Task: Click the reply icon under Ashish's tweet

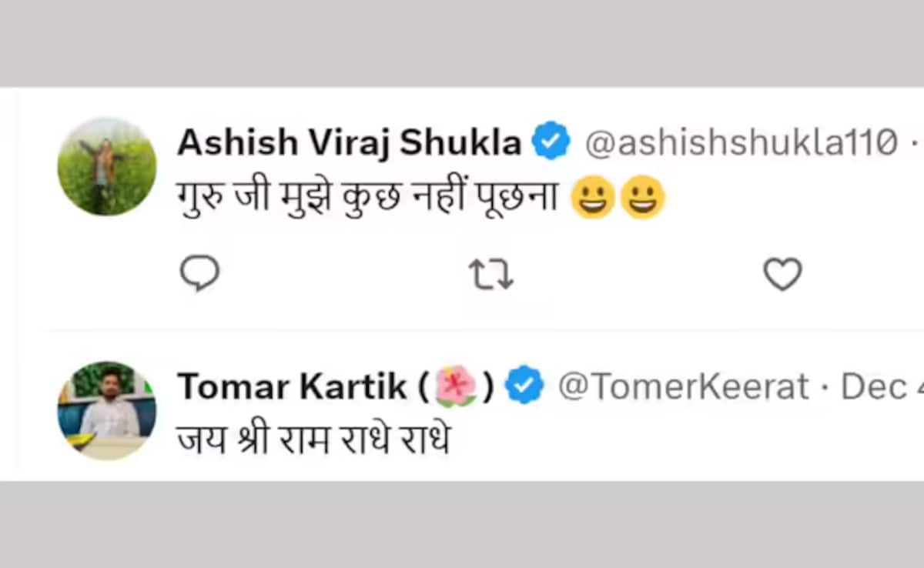Action: [x=200, y=273]
